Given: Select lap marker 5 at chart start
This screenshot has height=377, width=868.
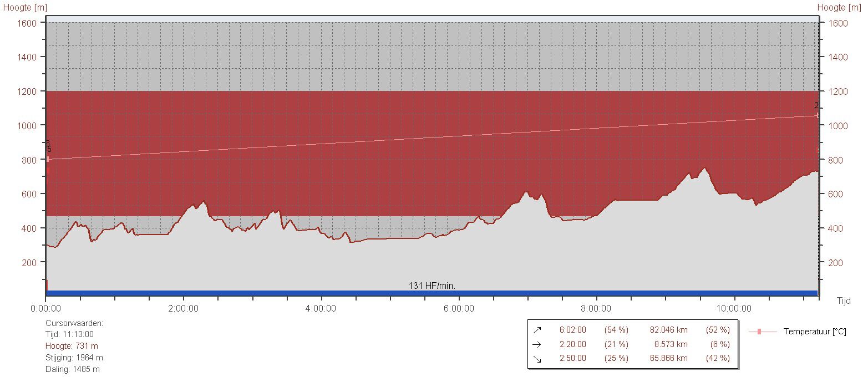Looking at the screenshot, I should pyautogui.click(x=49, y=149).
